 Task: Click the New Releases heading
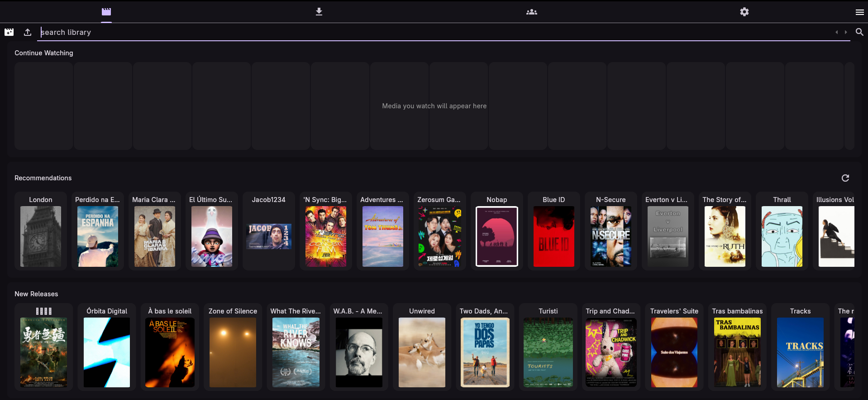click(36, 294)
